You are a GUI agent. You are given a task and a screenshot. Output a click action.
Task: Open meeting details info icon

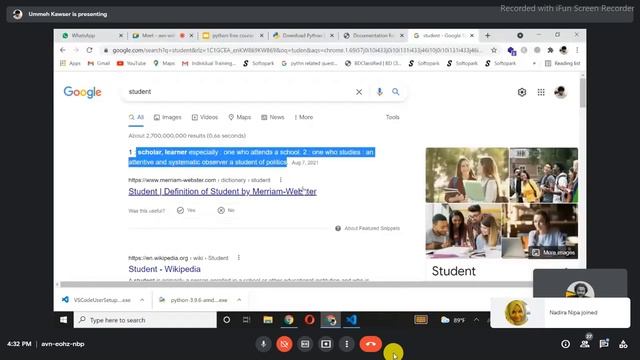565,344
